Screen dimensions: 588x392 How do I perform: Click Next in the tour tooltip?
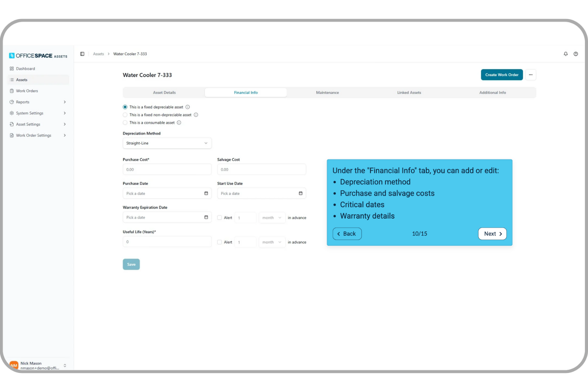[x=492, y=234]
